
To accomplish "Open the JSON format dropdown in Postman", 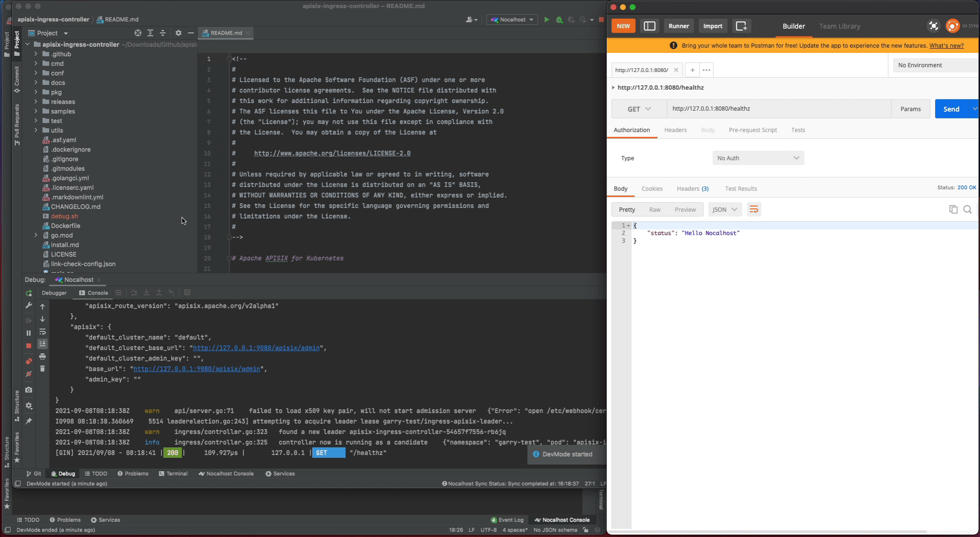I will (x=725, y=210).
